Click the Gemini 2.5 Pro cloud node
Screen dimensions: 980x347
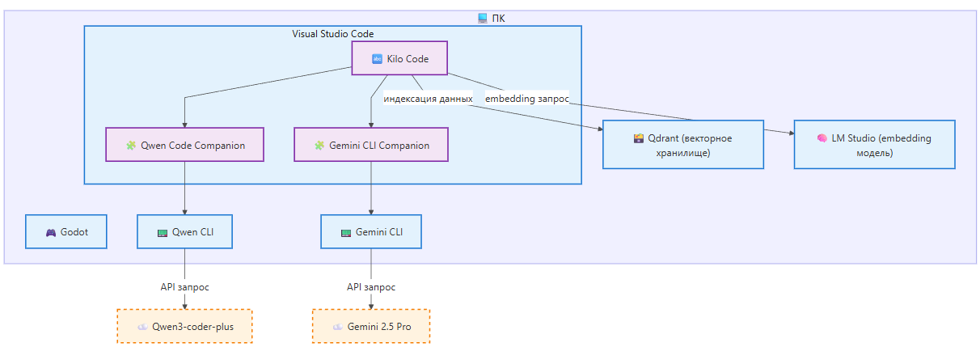tap(371, 326)
